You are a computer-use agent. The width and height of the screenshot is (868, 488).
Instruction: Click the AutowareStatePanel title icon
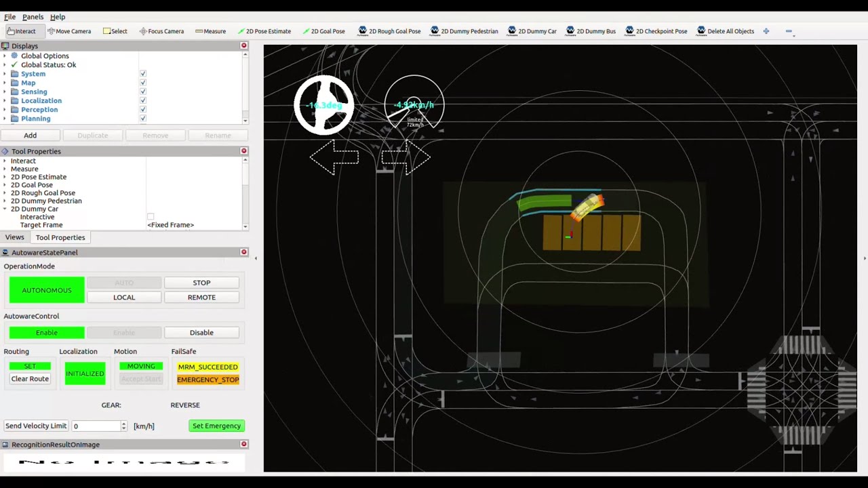coord(5,252)
